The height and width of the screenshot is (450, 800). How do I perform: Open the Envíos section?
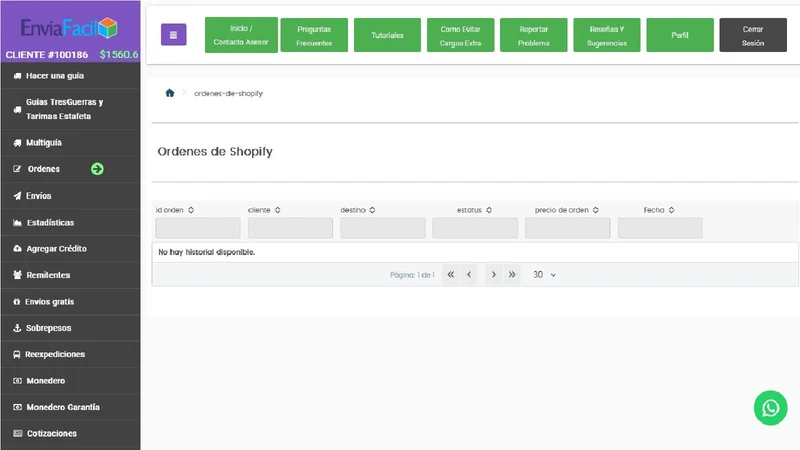[71, 196]
